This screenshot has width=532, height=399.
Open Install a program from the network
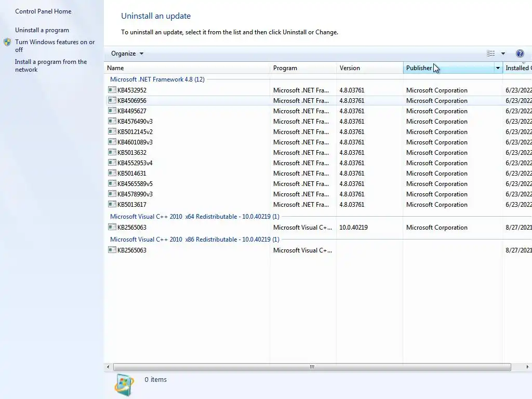click(x=51, y=65)
